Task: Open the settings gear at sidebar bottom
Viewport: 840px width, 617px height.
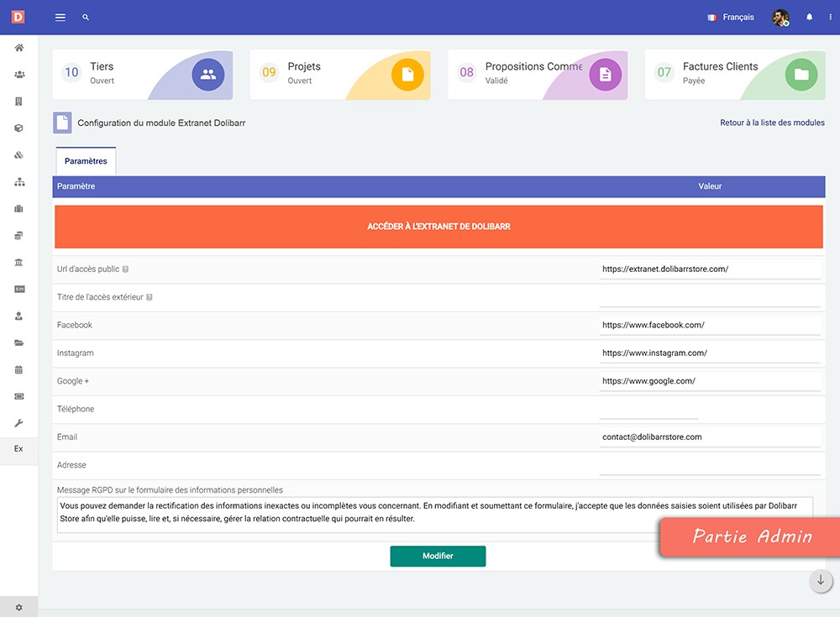Action: click(x=18, y=608)
